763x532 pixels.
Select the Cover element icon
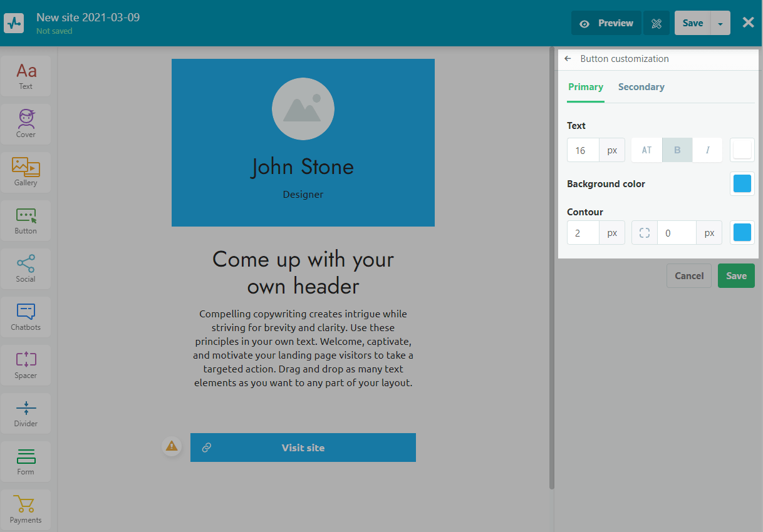click(x=26, y=123)
